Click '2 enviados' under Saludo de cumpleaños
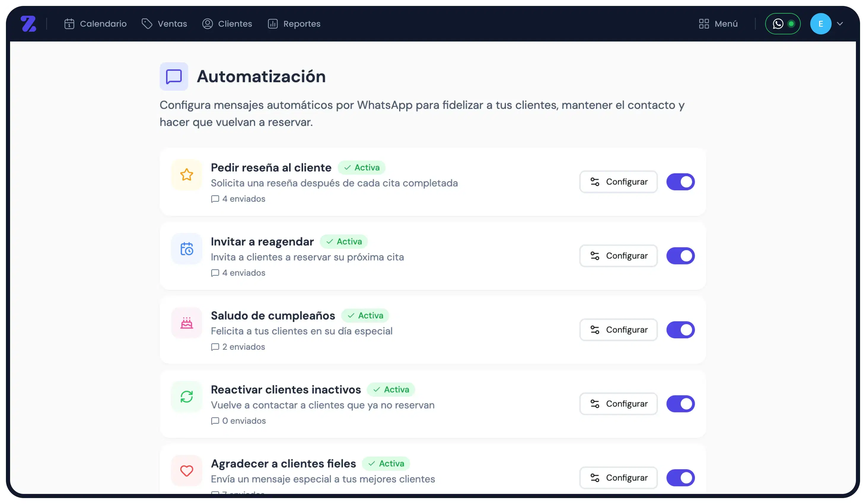 coord(238,347)
